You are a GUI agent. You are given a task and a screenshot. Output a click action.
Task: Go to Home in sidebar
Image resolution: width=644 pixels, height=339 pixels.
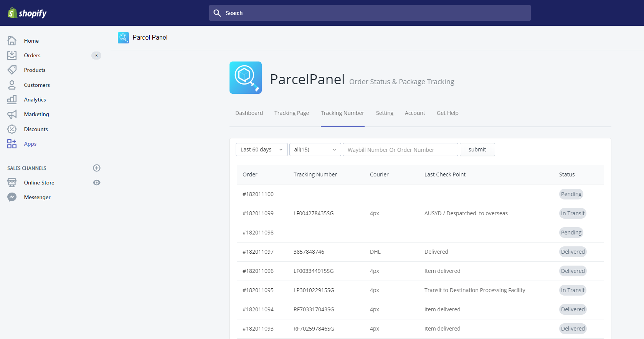(x=31, y=41)
